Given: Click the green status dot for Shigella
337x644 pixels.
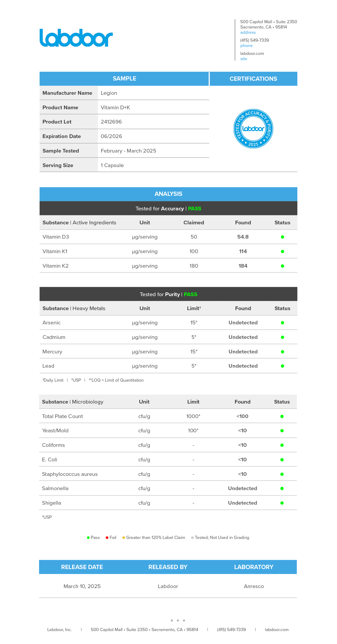Looking at the screenshot, I should click(x=282, y=503).
